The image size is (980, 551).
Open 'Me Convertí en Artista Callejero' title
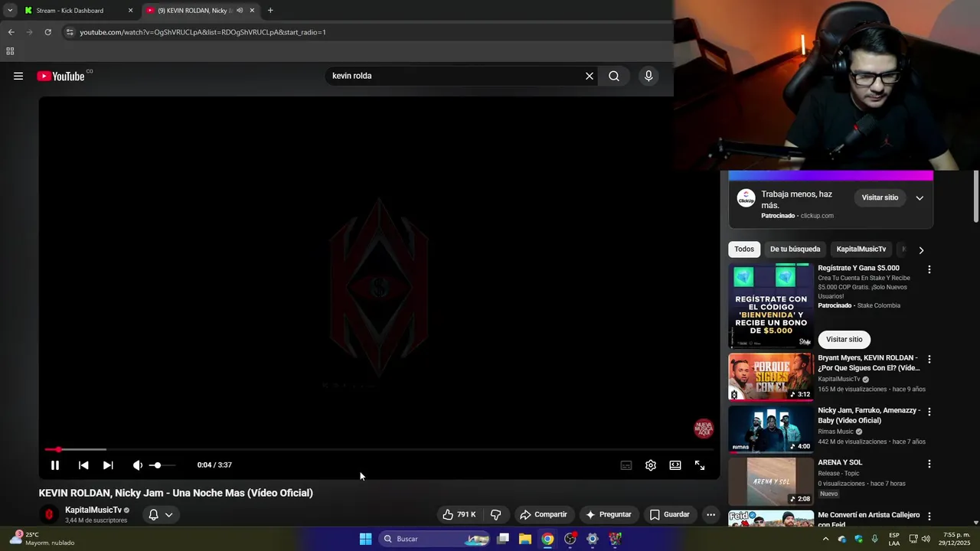tap(868, 520)
